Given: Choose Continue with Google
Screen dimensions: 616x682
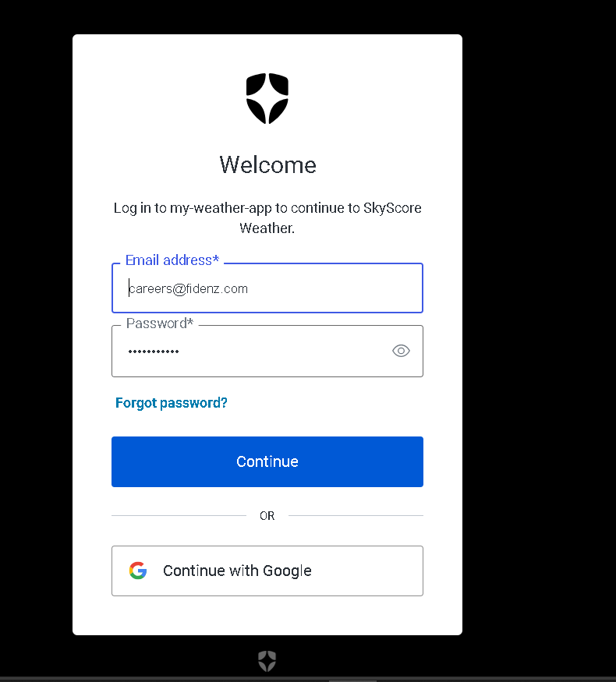Looking at the screenshot, I should point(267,571).
